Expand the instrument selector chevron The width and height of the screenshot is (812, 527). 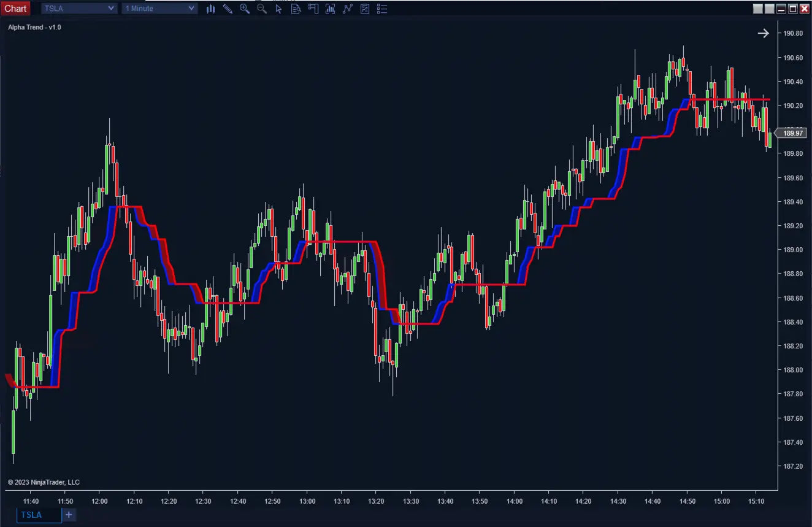point(110,8)
